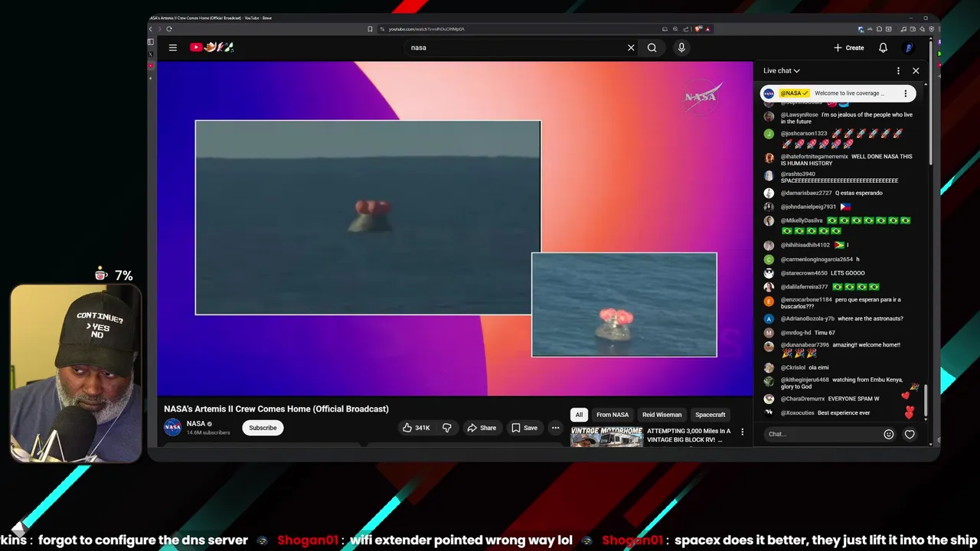
Task: Select the Spacecraft filter chip
Action: [x=710, y=415]
